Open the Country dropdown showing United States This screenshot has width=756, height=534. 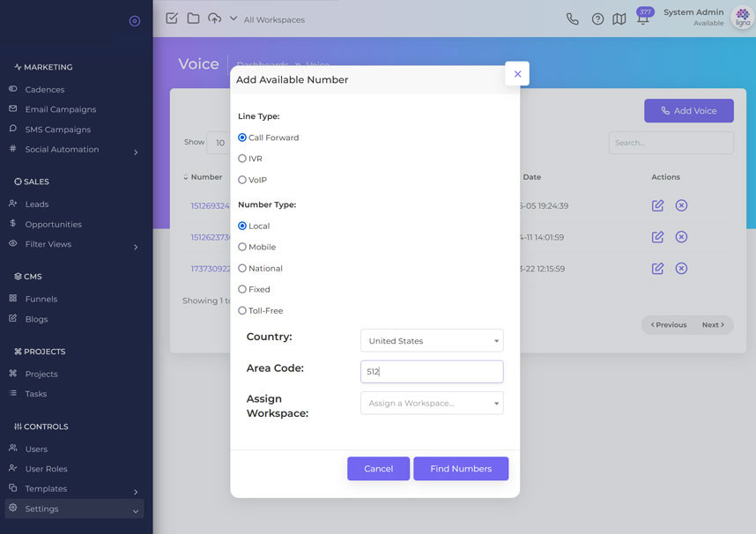432,341
